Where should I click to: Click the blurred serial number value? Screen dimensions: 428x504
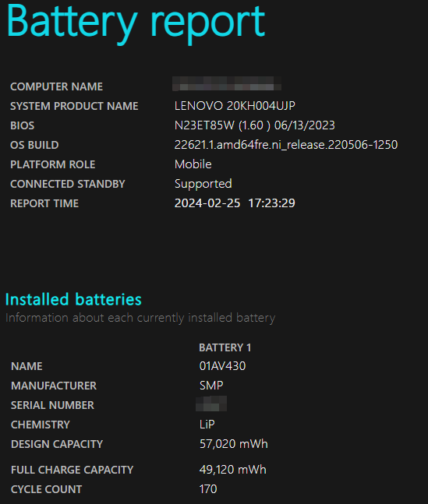(211, 404)
